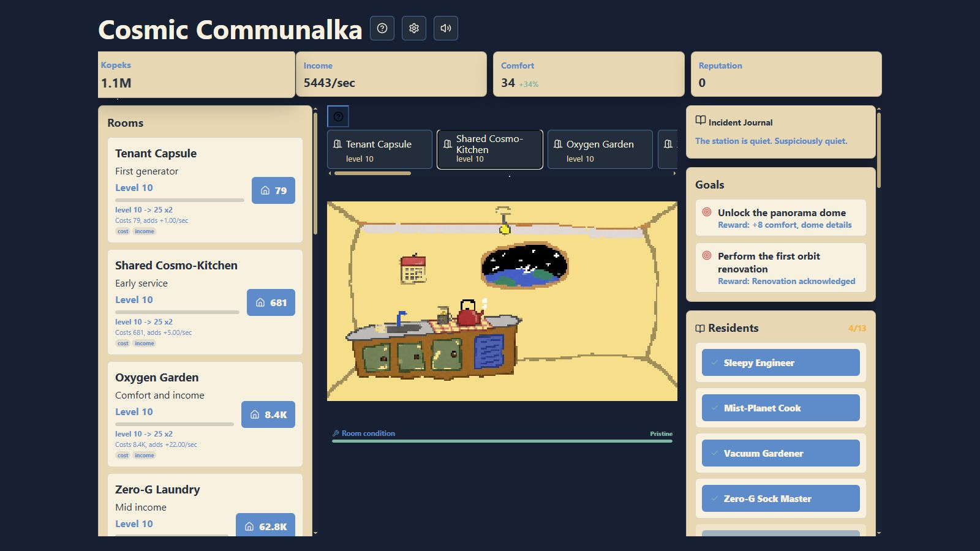The width and height of the screenshot is (980, 551).
Task: Click 'Costs 8.4K, adds +22.00/sec' text
Action: pos(156,444)
